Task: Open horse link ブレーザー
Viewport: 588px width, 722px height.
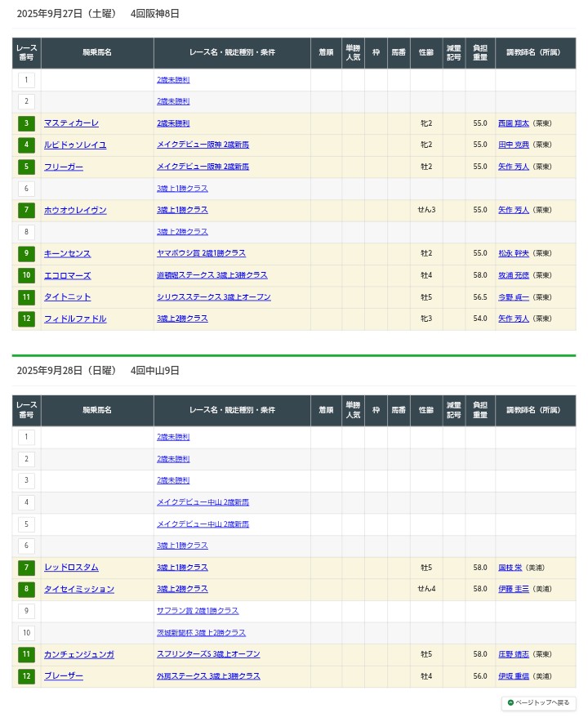Action: [64, 676]
